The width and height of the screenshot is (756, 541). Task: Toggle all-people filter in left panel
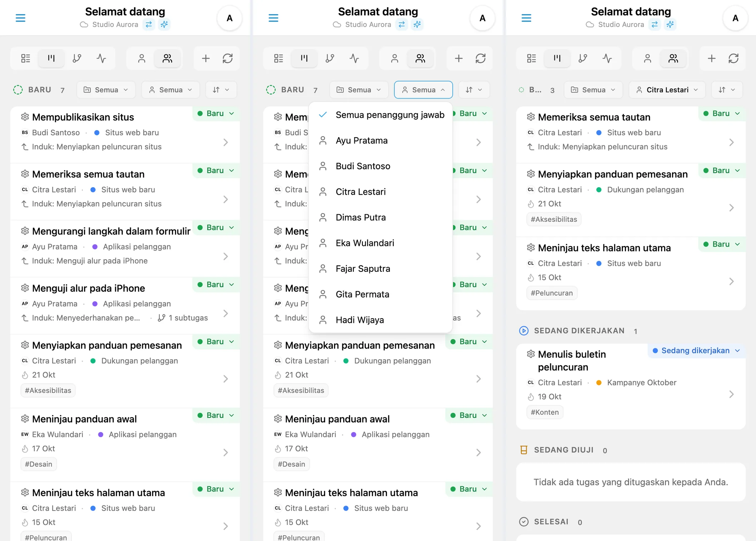coord(167,58)
